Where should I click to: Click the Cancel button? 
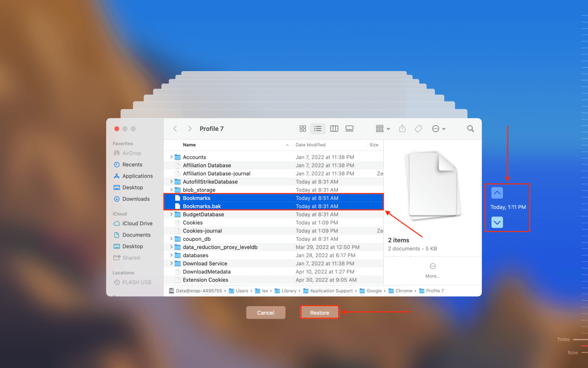[x=265, y=312]
